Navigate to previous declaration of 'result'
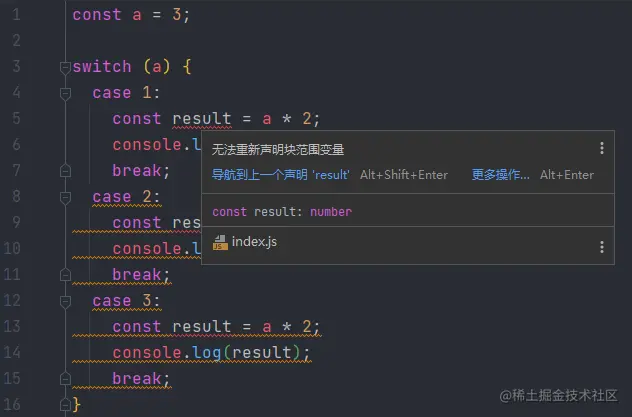Screen dimensions: 632x417 281,175
